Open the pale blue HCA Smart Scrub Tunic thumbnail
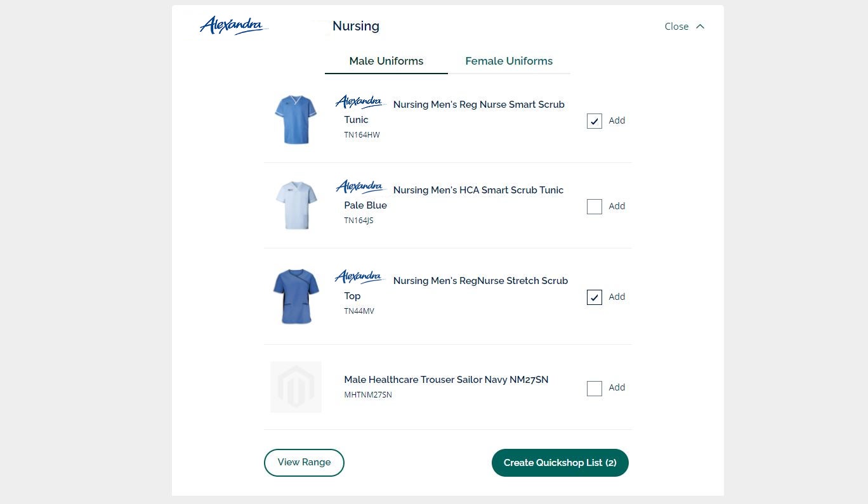This screenshot has height=504, width=868. click(x=296, y=205)
